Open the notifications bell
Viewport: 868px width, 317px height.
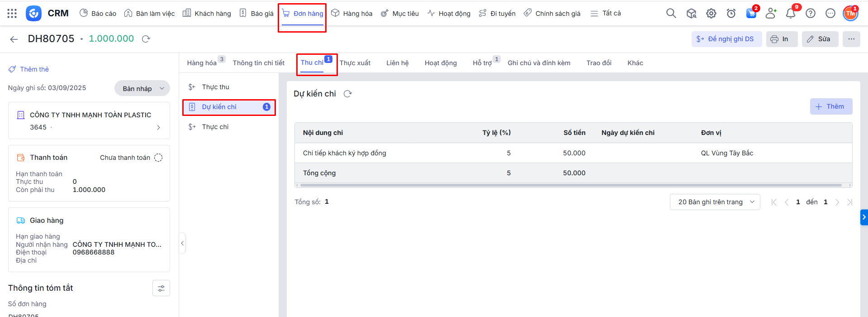pyautogui.click(x=790, y=14)
